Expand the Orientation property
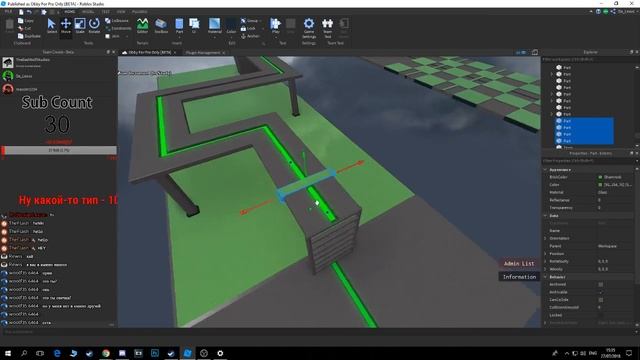The image size is (640, 360). 545,238
